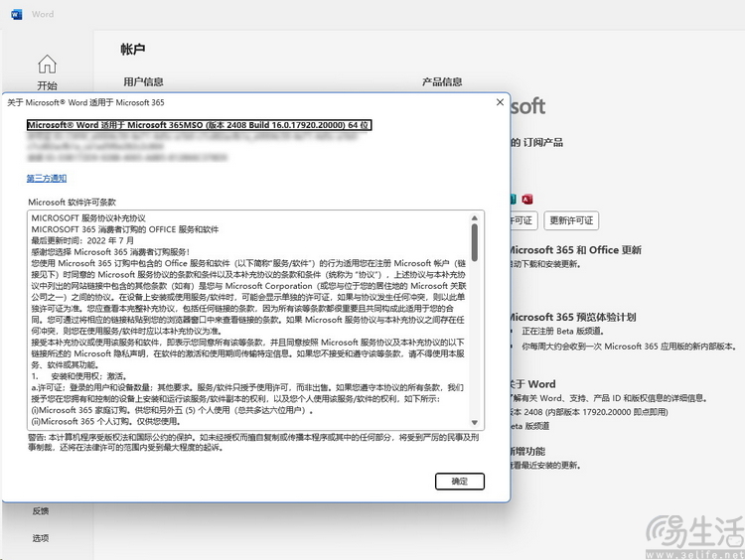
Task: Click the Access app icon in product info
Action: click(526, 200)
